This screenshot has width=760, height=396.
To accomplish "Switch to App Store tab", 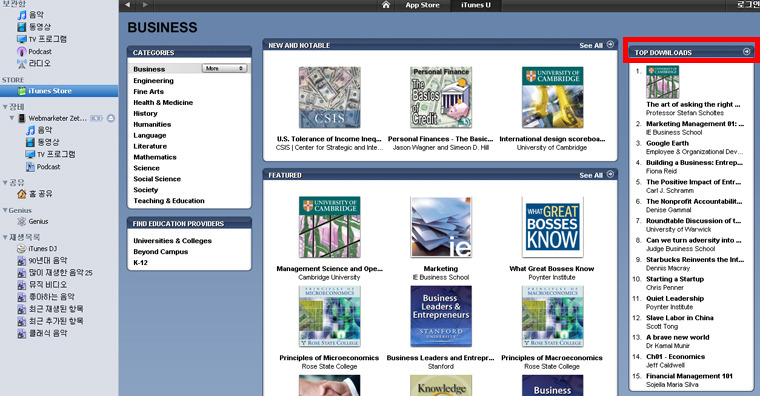I will [422, 5].
